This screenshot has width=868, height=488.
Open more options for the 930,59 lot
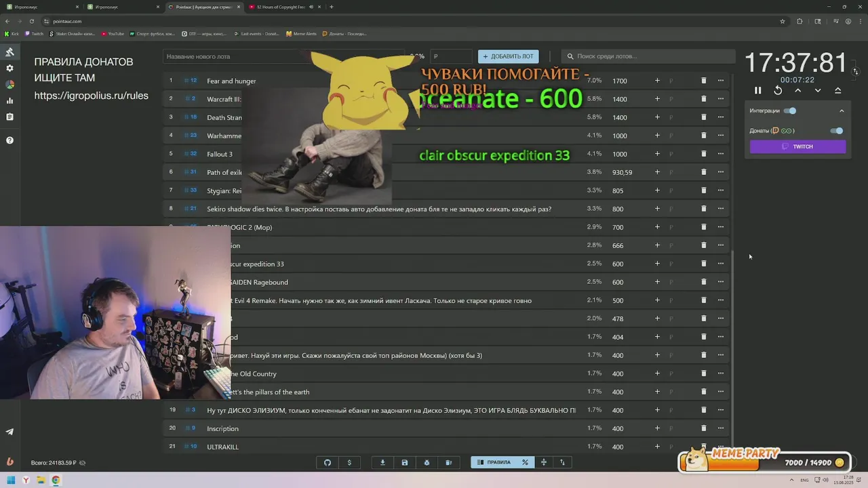point(721,172)
